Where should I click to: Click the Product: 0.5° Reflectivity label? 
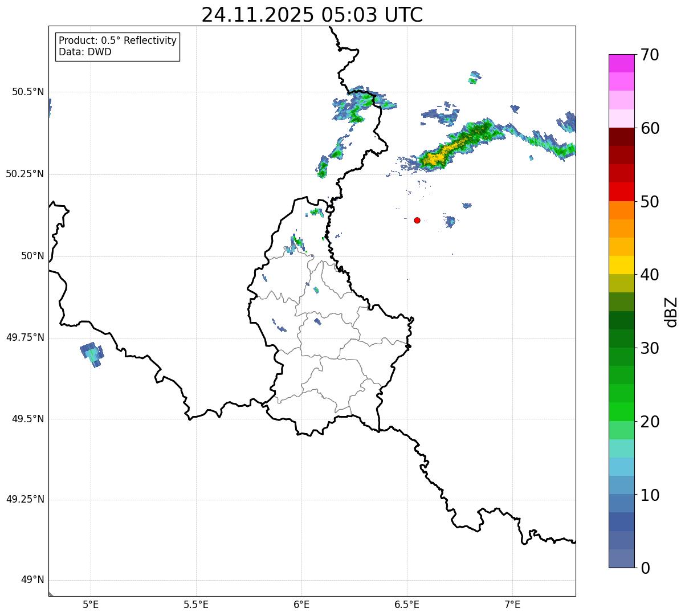118,40
